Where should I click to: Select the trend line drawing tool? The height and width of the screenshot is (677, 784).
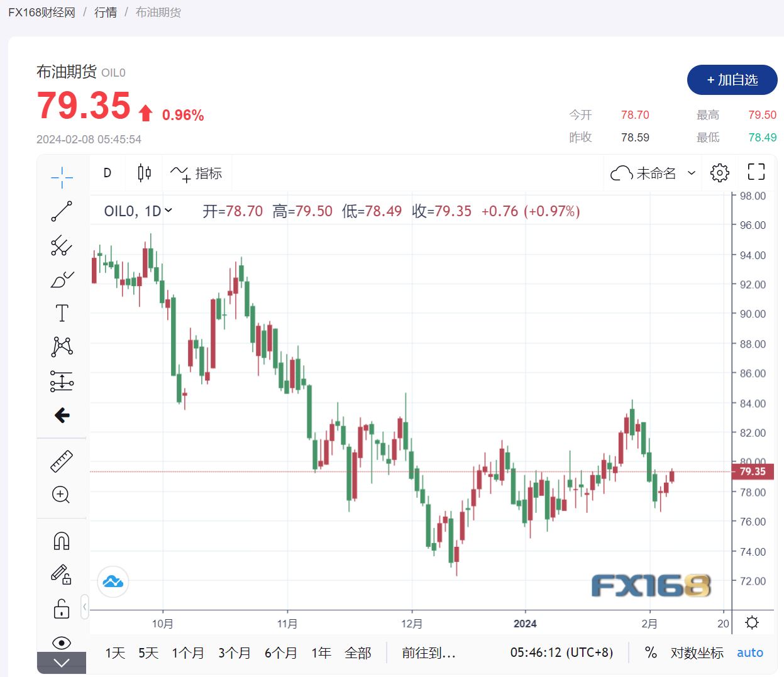(62, 211)
